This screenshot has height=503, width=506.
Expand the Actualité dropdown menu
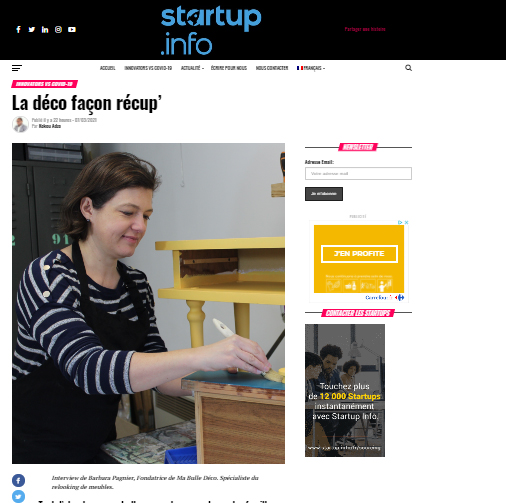point(192,68)
